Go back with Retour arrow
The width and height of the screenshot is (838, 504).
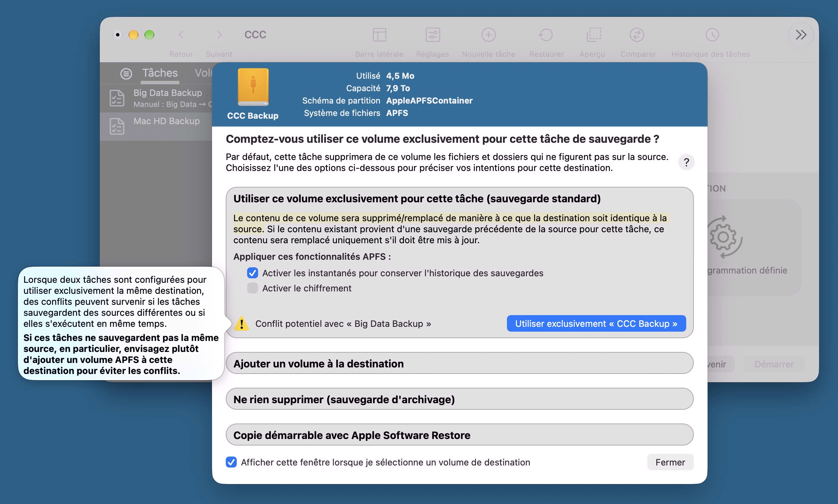[181, 35]
